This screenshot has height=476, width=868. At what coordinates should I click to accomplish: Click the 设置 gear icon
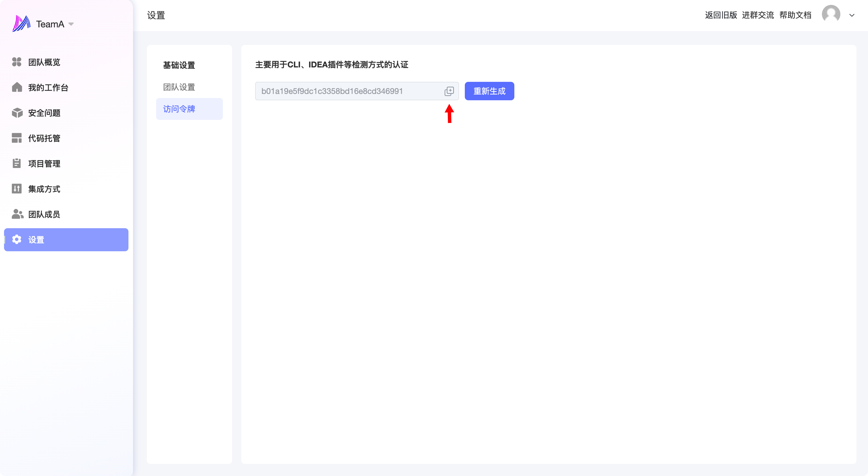pos(16,240)
